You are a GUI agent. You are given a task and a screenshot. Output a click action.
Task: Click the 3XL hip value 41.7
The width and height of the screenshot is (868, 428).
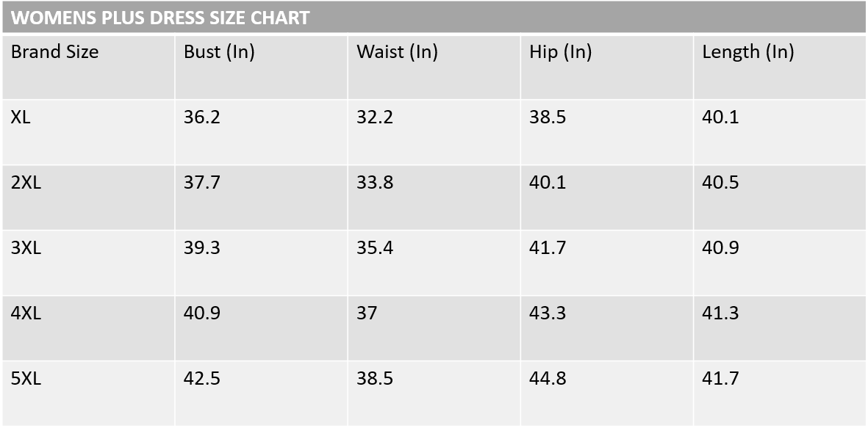point(548,248)
